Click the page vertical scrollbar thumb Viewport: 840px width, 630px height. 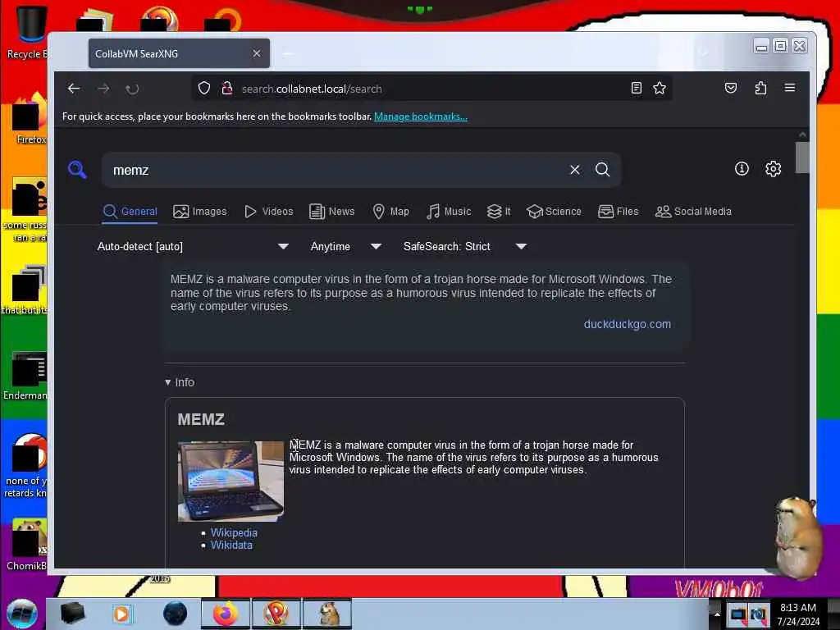tap(802, 157)
